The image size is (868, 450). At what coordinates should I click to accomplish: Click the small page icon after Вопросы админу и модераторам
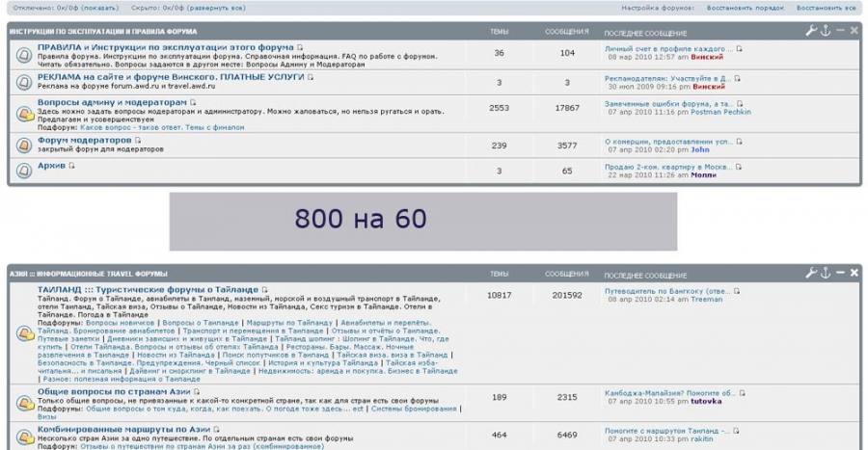coord(193,103)
